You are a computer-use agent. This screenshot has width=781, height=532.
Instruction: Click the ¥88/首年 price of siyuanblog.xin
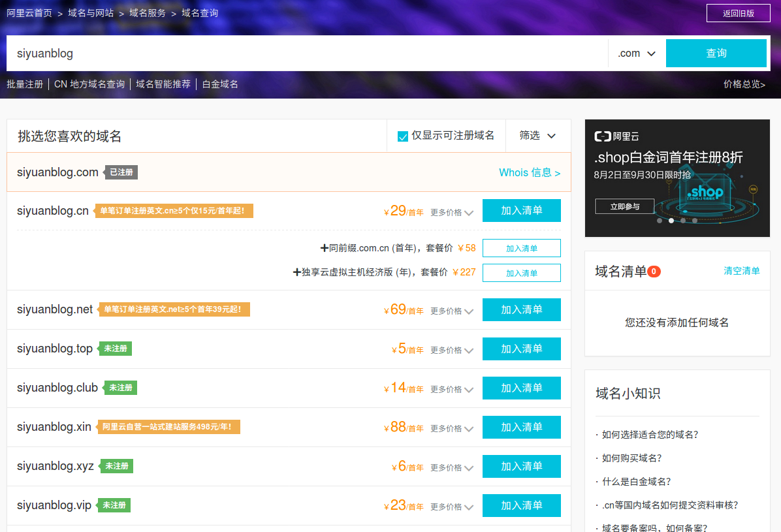pyautogui.click(x=404, y=428)
